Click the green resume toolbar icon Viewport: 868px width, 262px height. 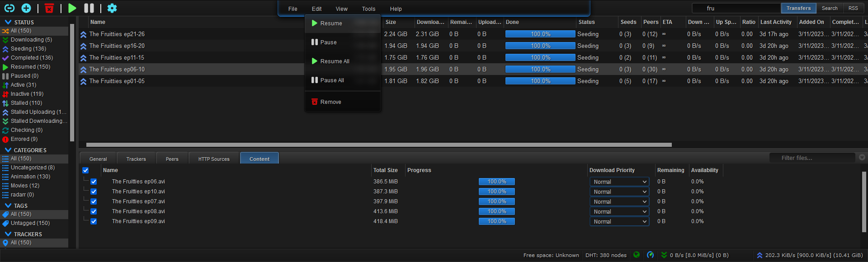click(x=72, y=8)
